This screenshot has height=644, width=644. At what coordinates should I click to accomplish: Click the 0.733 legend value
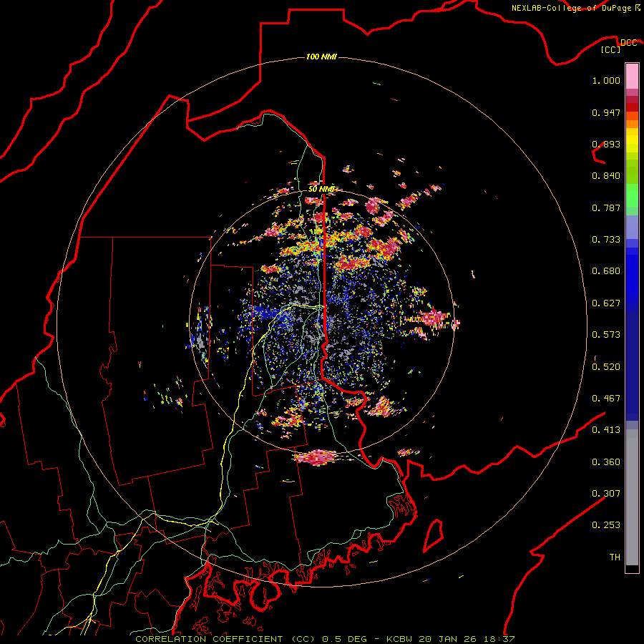(606, 240)
